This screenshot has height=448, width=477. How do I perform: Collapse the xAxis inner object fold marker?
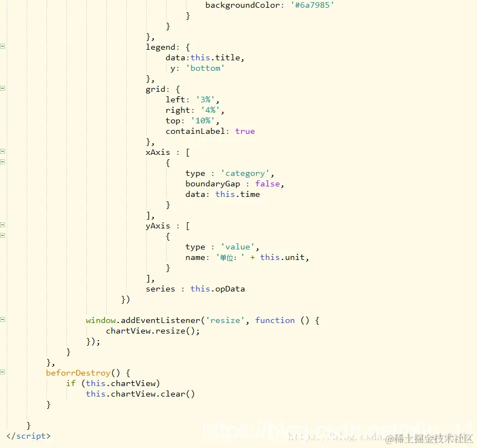pyautogui.click(x=2, y=162)
